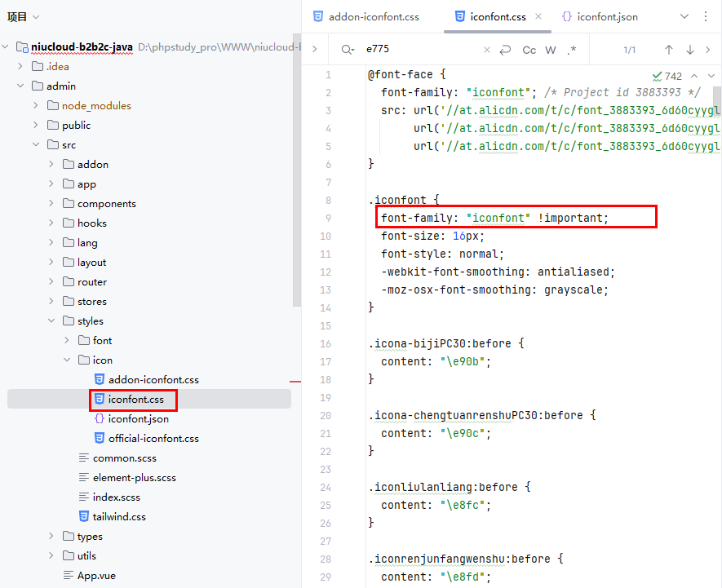Go to previous search occurrence arrow
This screenshot has height=588, width=722.
[x=669, y=50]
